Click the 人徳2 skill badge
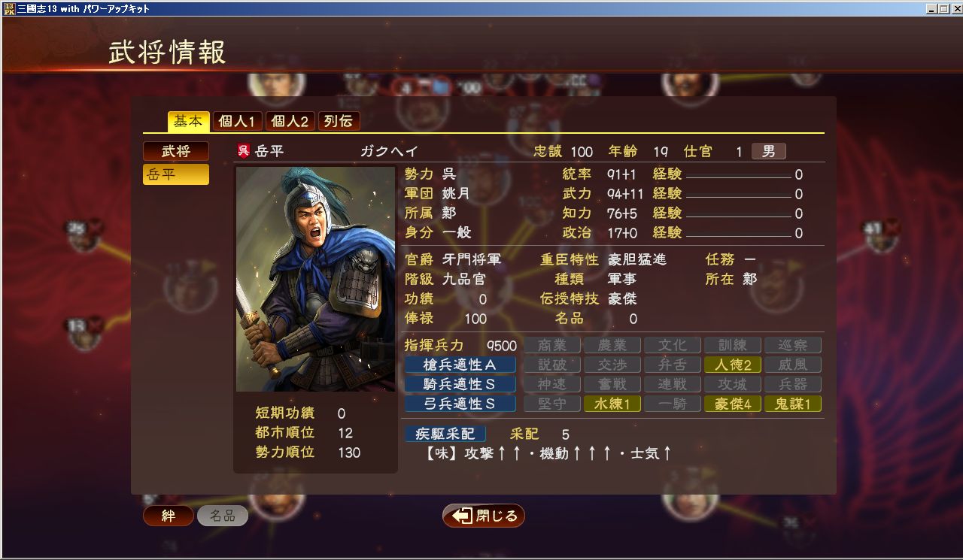 point(733,365)
